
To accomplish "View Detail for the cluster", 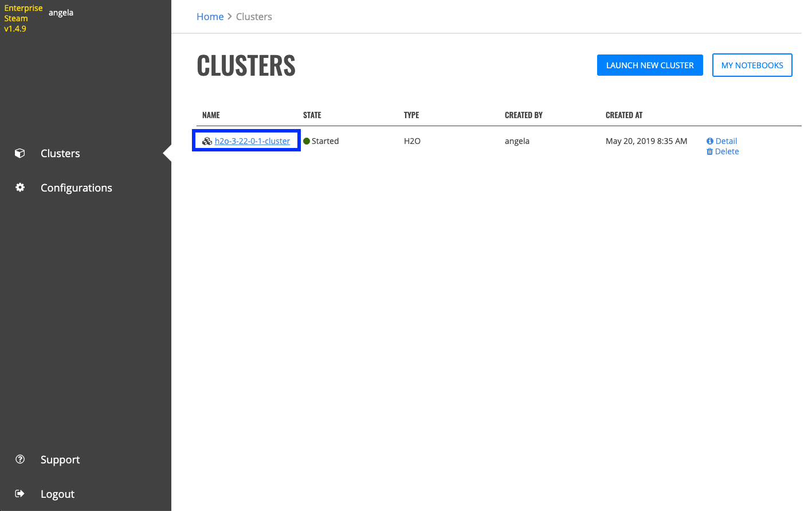I will (x=727, y=141).
